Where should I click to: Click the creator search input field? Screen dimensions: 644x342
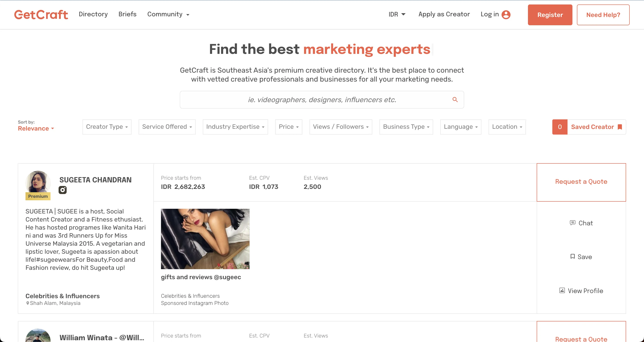click(x=322, y=99)
